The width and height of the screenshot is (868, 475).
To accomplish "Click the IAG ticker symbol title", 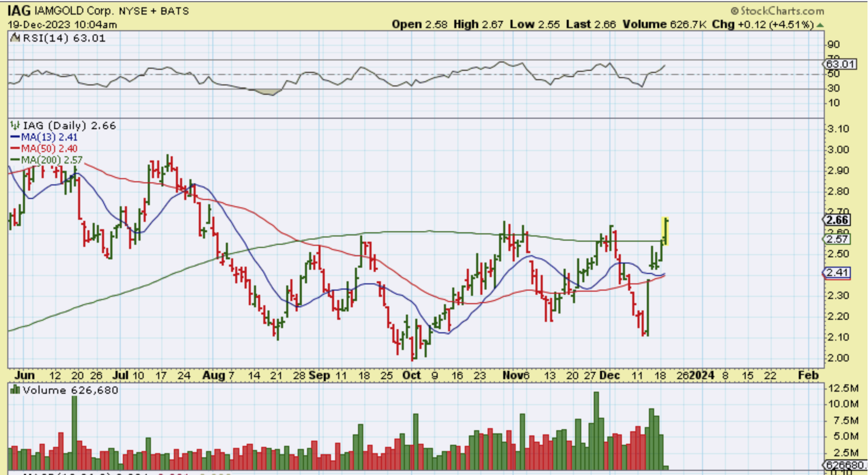I will [19, 10].
